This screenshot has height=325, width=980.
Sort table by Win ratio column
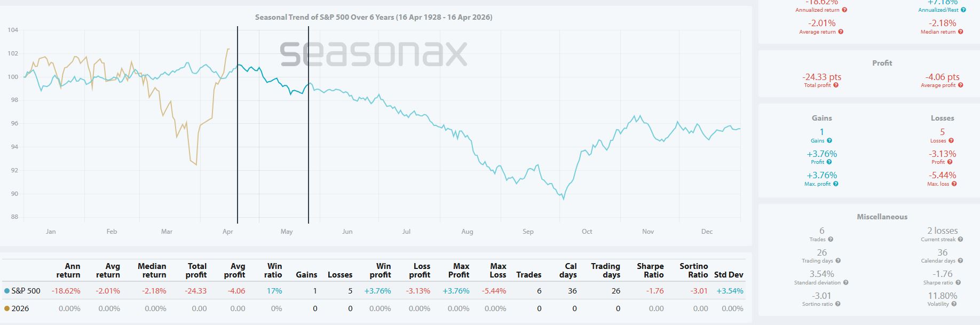point(273,271)
